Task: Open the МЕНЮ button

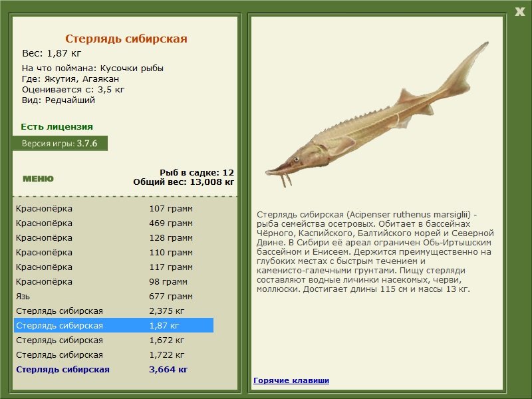Action: pyautogui.click(x=38, y=179)
